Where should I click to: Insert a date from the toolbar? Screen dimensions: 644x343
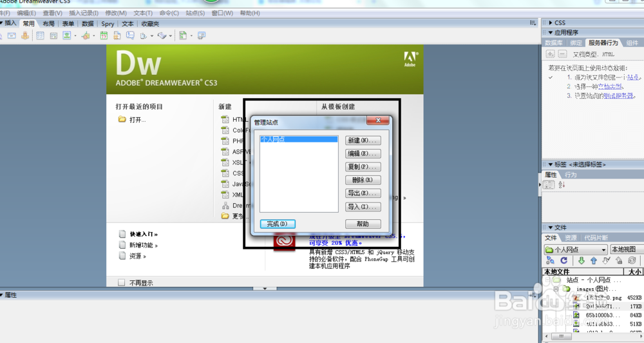tap(104, 35)
